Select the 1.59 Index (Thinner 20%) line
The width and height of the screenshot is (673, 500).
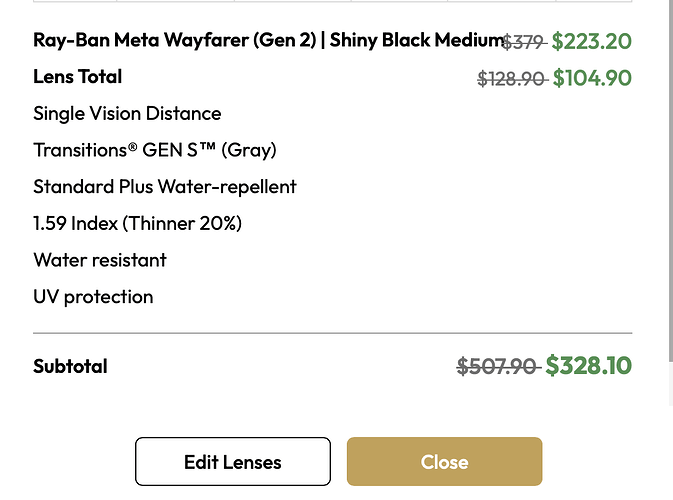click(x=138, y=223)
